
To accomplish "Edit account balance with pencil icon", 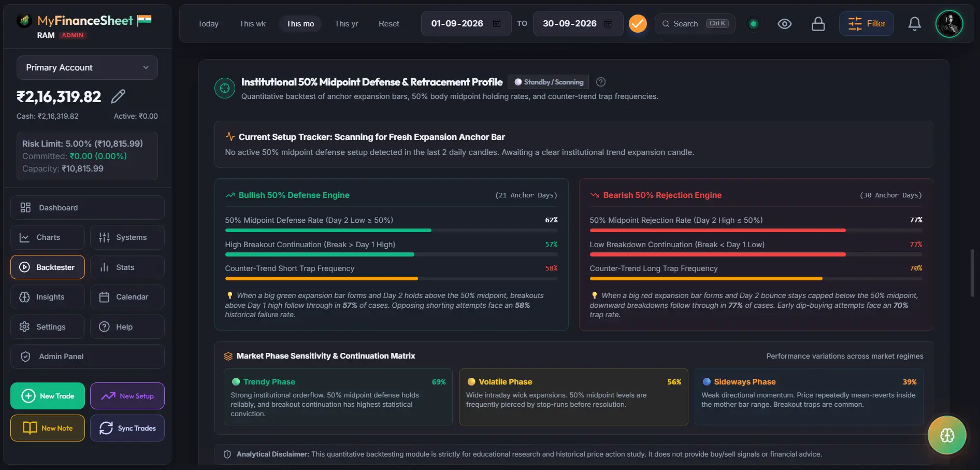I will point(118,96).
